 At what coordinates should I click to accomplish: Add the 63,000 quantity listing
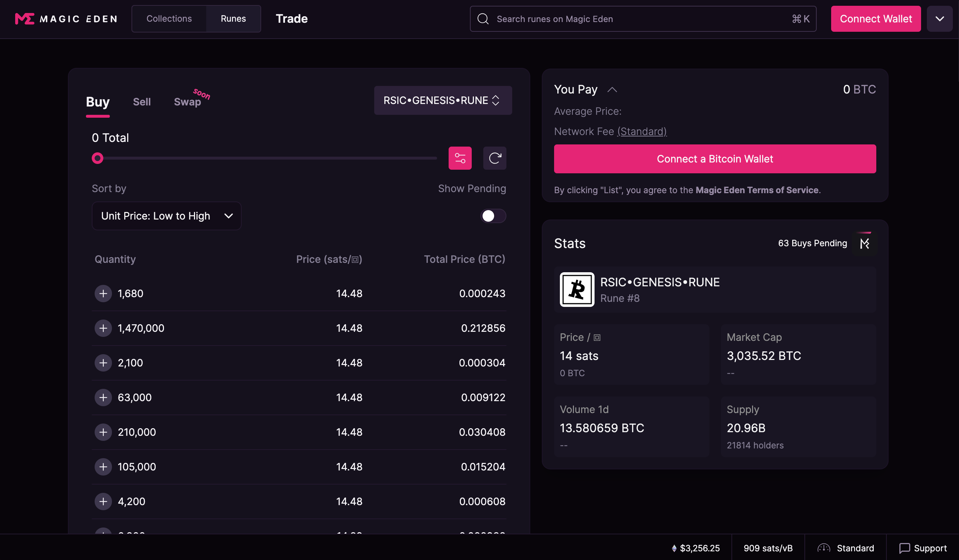(103, 397)
